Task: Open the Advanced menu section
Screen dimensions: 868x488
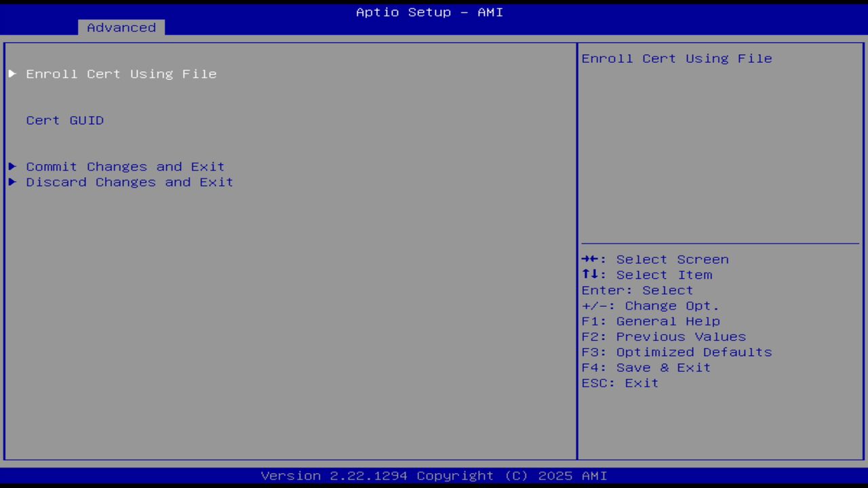Action: tap(121, 27)
